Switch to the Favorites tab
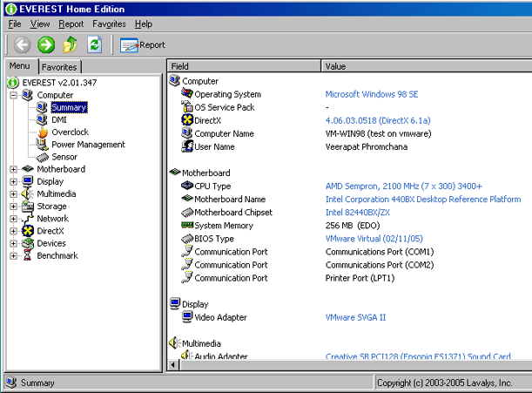The width and height of the screenshot is (532, 393). coord(59,67)
